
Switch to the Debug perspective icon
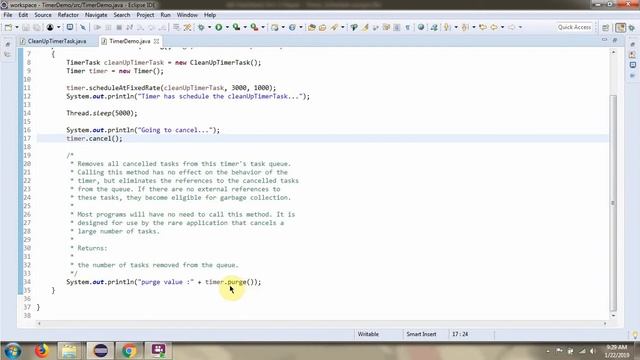(x=632, y=27)
